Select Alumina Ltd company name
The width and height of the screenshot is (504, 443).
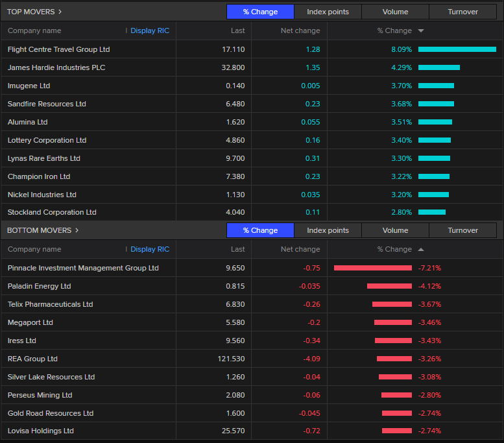[x=28, y=122]
